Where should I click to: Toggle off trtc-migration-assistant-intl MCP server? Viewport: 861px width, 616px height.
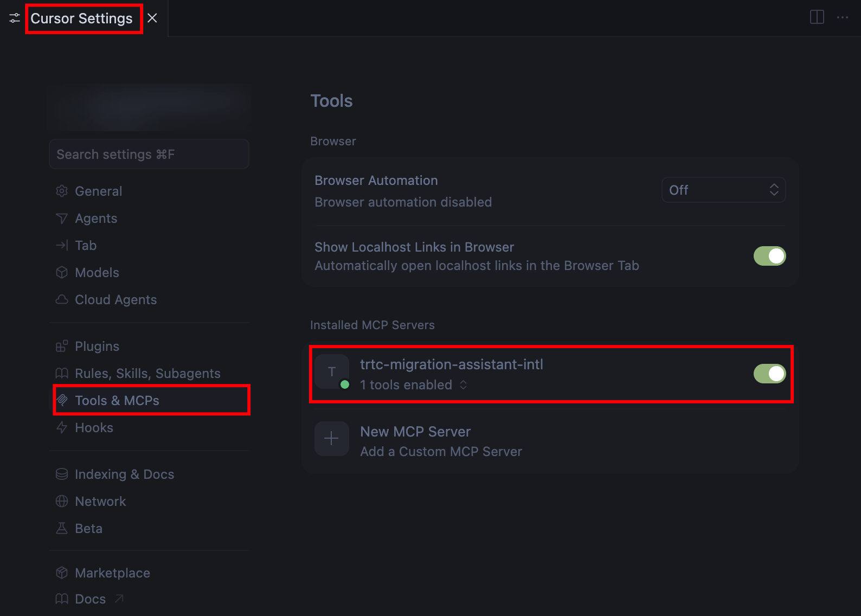click(x=769, y=374)
